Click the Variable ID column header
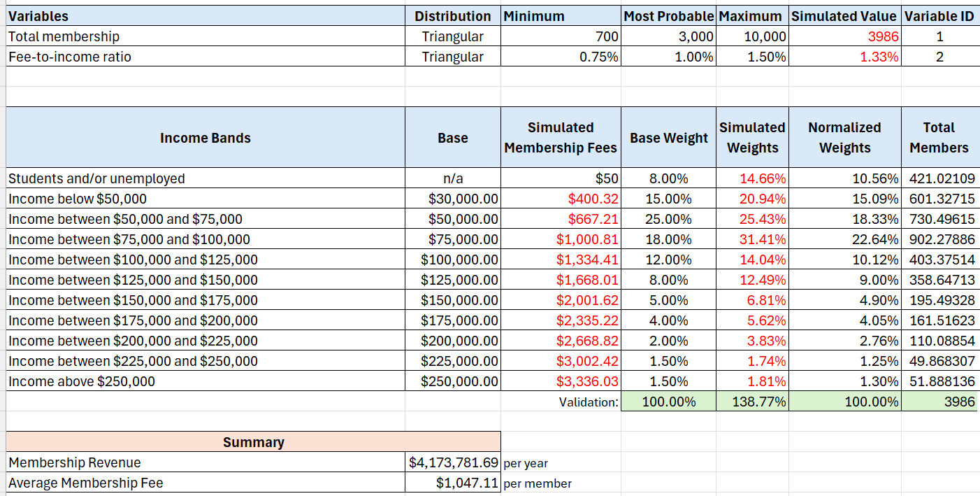Viewport: 980px width, 496px height. [x=939, y=16]
